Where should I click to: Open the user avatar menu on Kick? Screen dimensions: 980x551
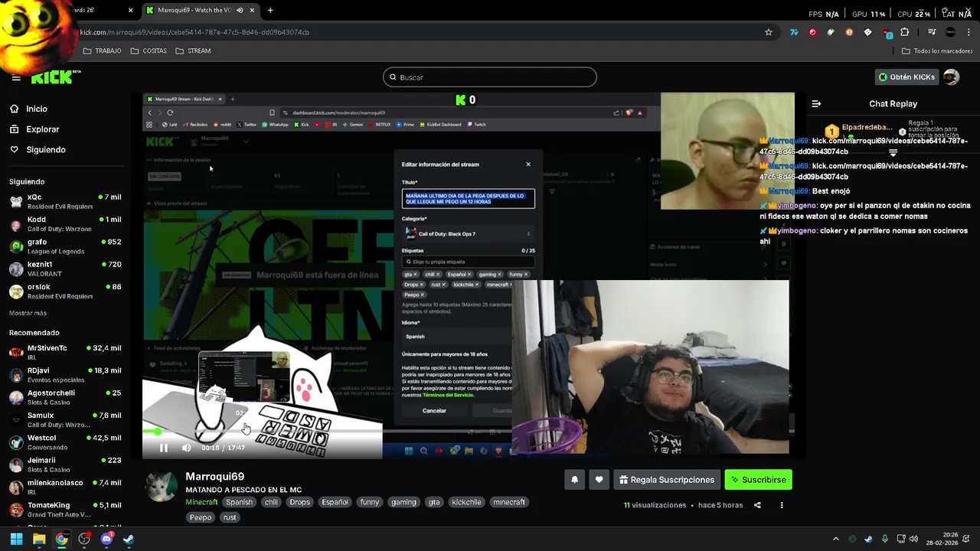point(951,77)
